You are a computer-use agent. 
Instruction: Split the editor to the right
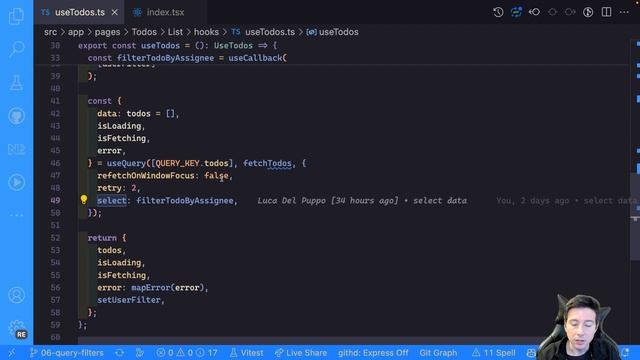(607, 12)
